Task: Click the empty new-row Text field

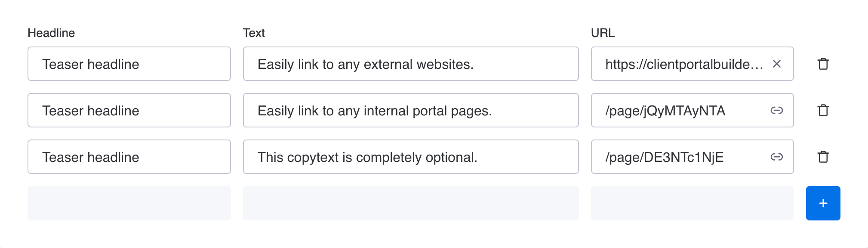Action: click(x=410, y=203)
